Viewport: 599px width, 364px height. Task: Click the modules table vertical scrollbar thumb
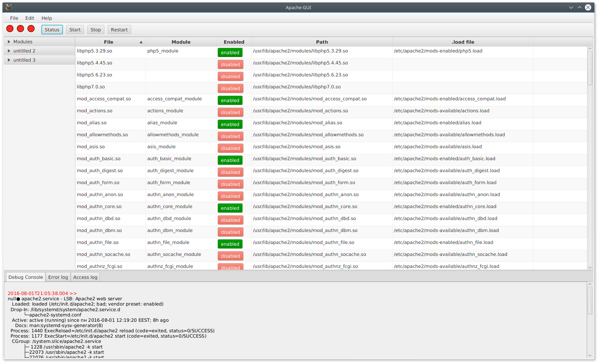point(590,68)
